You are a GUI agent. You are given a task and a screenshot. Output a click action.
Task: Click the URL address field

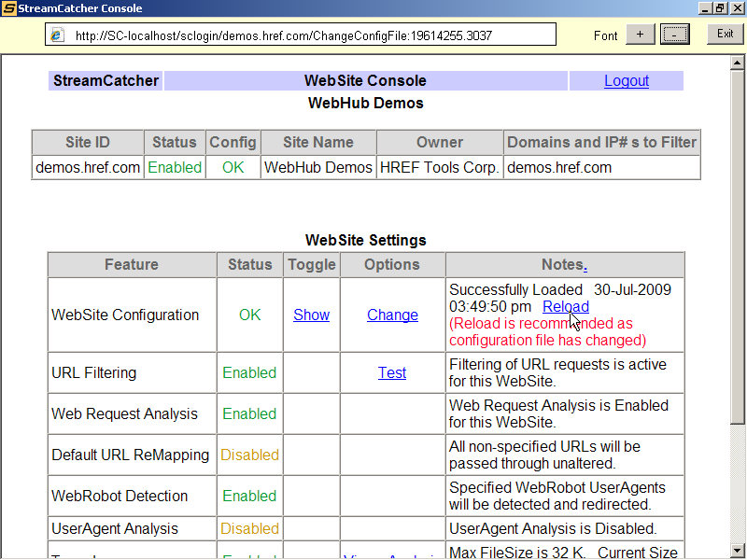point(301,35)
